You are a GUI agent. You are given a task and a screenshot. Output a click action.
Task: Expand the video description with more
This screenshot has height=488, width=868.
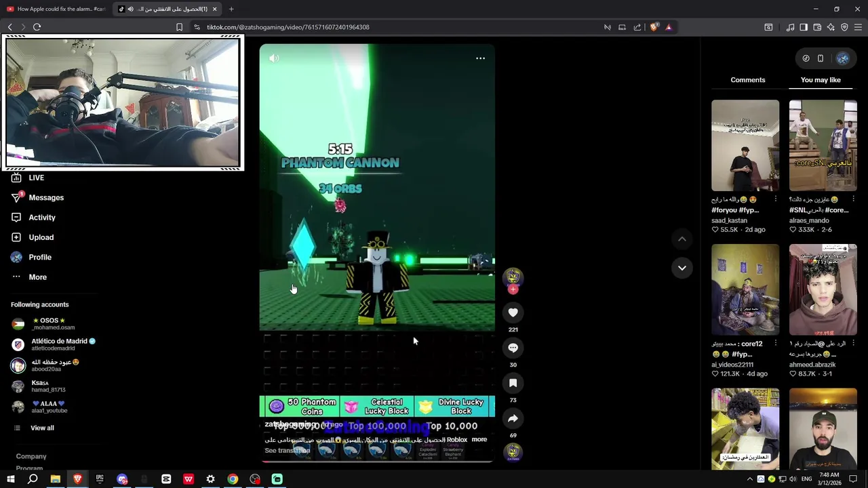coord(479,439)
